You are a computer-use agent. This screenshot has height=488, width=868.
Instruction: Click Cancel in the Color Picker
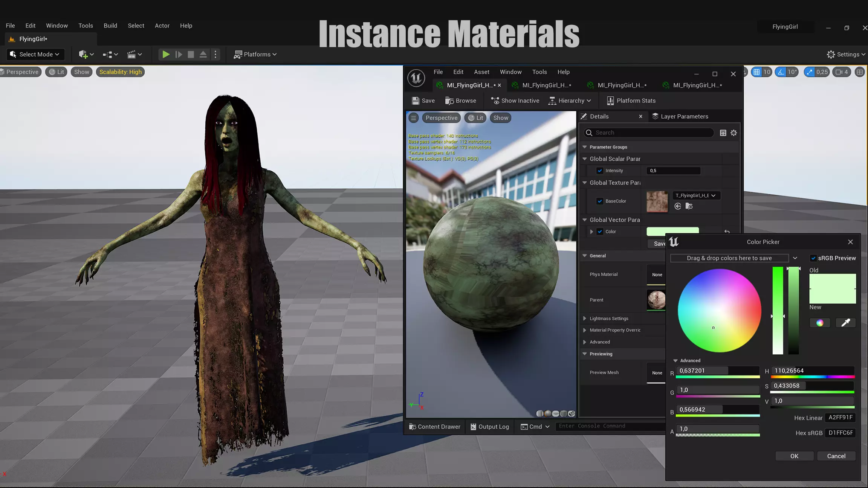pos(836,456)
